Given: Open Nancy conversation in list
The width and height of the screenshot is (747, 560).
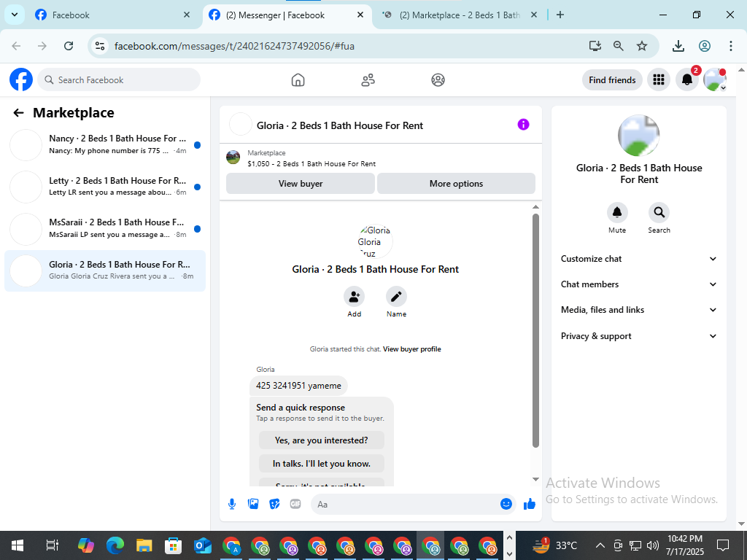Looking at the screenshot, I should pyautogui.click(x=105, y=145).
